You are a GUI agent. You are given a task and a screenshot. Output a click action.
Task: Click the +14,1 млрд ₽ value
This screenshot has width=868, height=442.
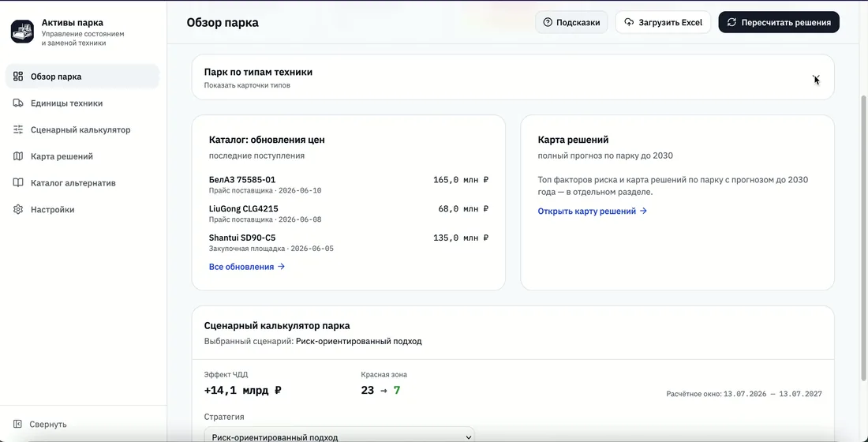click(242, 391)
